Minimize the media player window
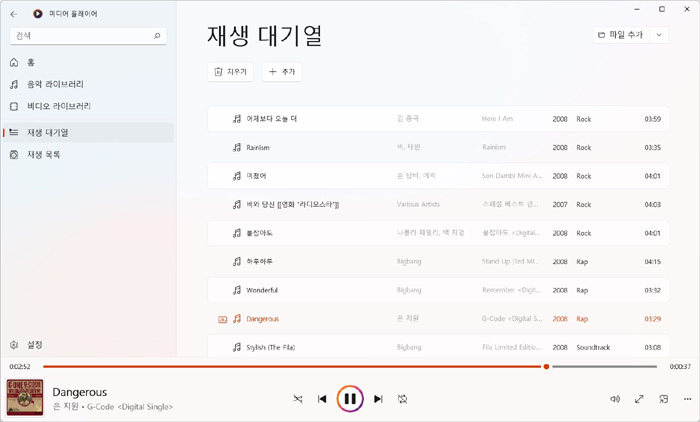This screenshot has height=422, width=700. pos(637,9)
